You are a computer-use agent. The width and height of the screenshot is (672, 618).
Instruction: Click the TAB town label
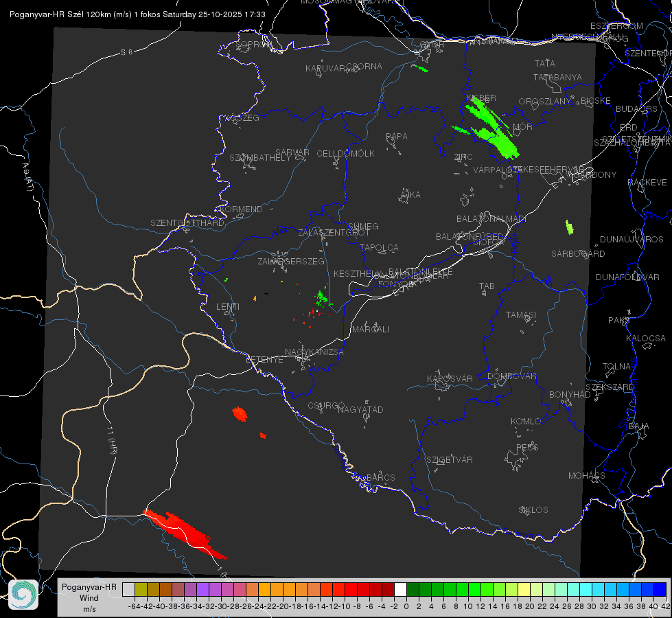(x=487, y=286)
